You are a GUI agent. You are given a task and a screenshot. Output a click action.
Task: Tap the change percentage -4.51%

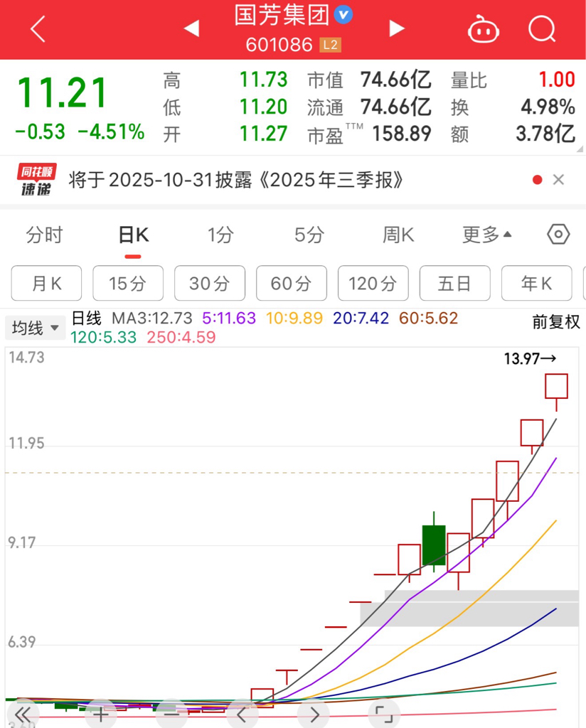111,132
